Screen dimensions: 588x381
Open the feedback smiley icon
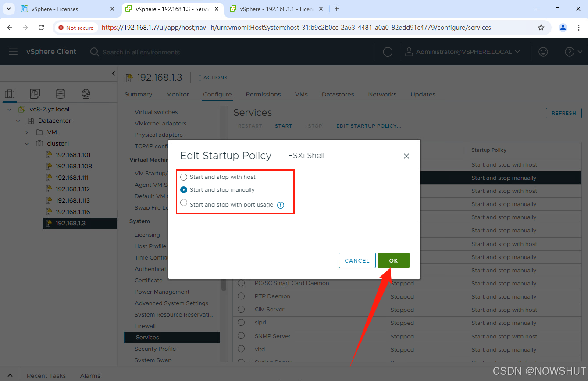[543, 52]
